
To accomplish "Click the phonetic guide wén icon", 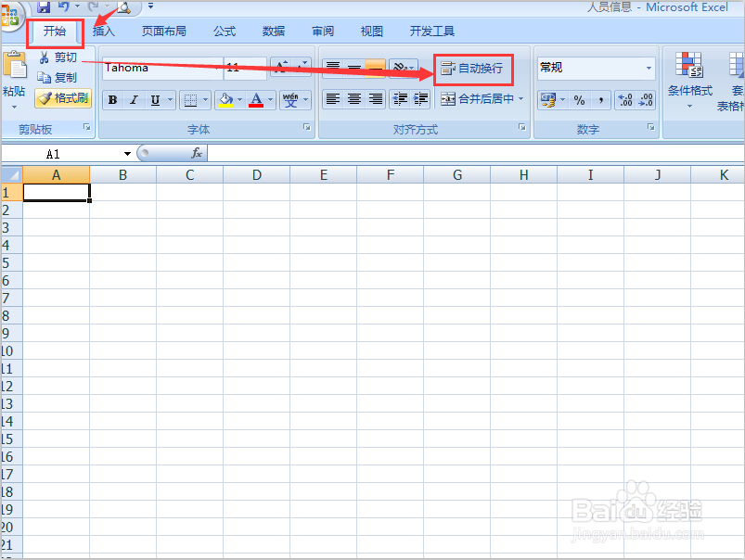I will (x=290, y=100).
